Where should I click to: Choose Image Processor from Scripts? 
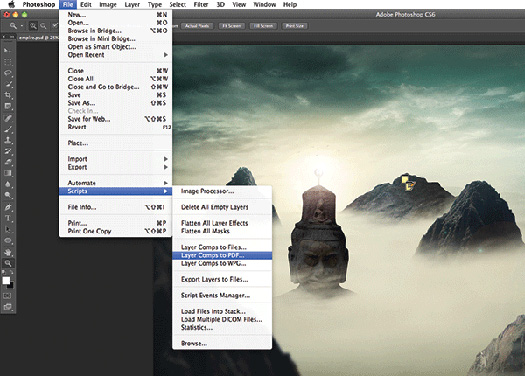(x=222, y=191)
